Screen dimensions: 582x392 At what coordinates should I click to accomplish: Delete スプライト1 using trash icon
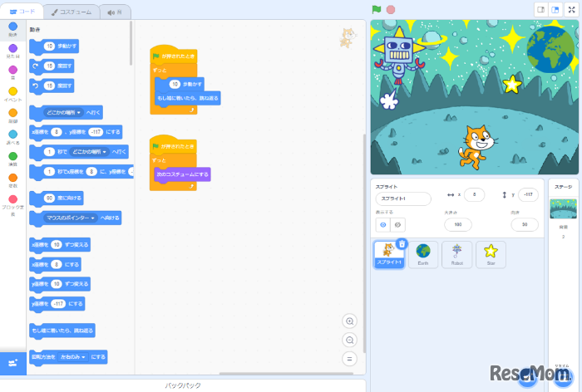point(402,244)
